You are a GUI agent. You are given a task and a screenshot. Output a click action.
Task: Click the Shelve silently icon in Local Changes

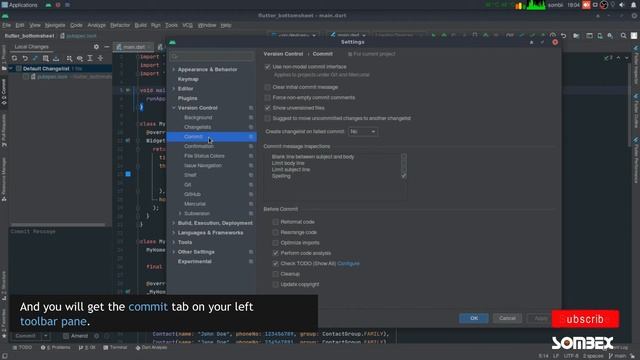(x=56, y=59)
